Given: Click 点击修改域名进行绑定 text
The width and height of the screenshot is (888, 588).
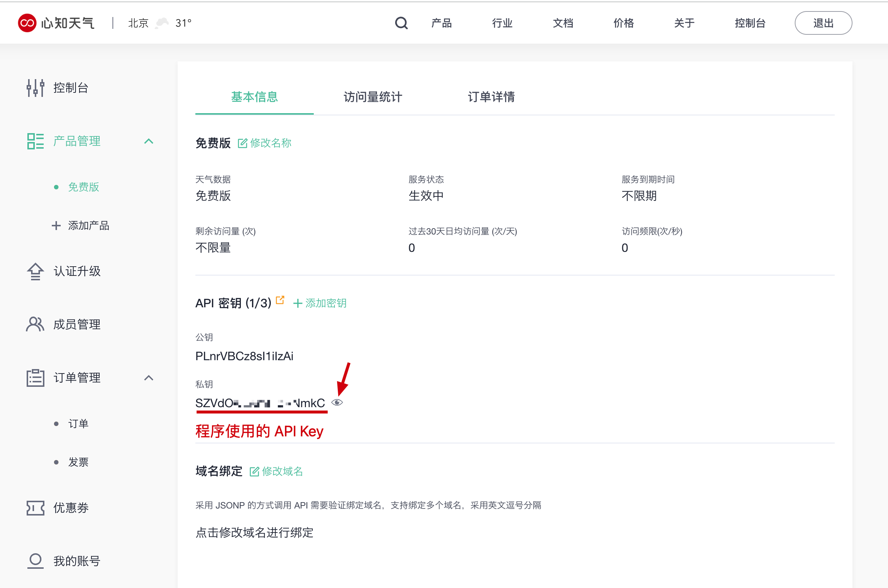Looking at the screenshot, I should (254, 533).
